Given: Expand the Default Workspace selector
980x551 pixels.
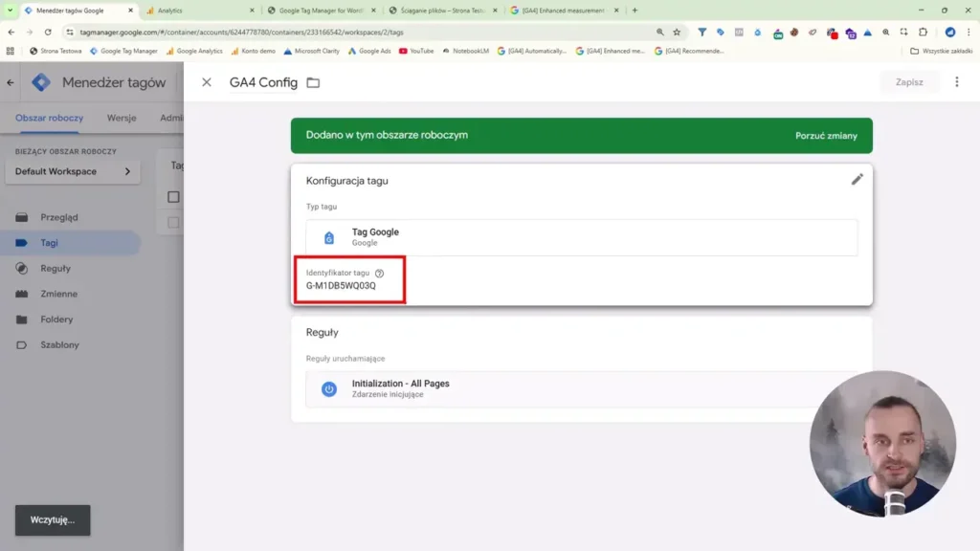Looking at the screenshot, I should tap(73, 171).
